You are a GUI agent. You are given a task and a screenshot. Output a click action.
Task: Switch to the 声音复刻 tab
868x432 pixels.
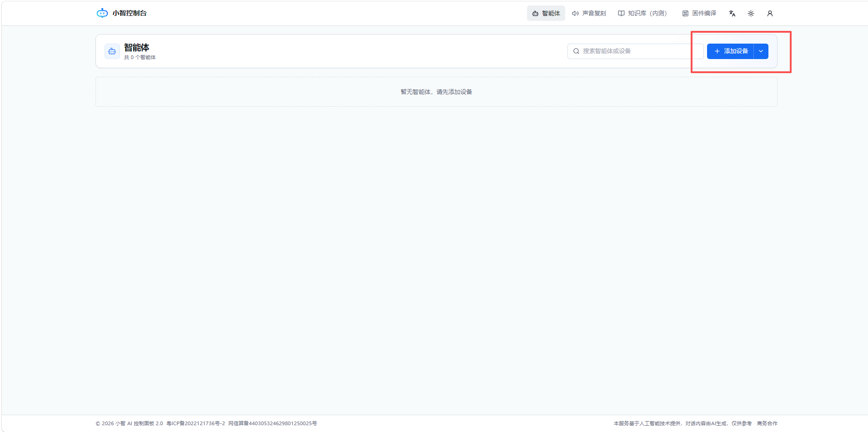(x=589, y=13)
